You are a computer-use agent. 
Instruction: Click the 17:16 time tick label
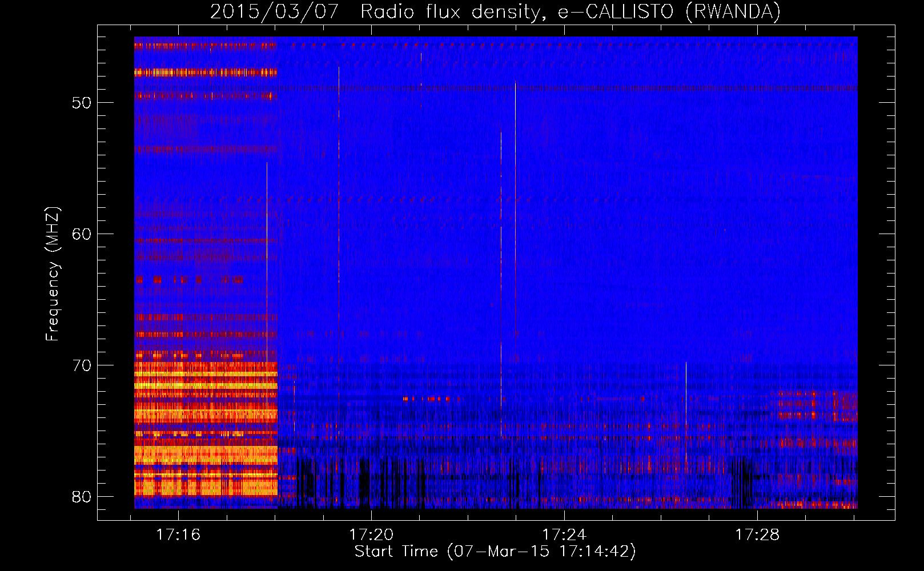[179, 535]
